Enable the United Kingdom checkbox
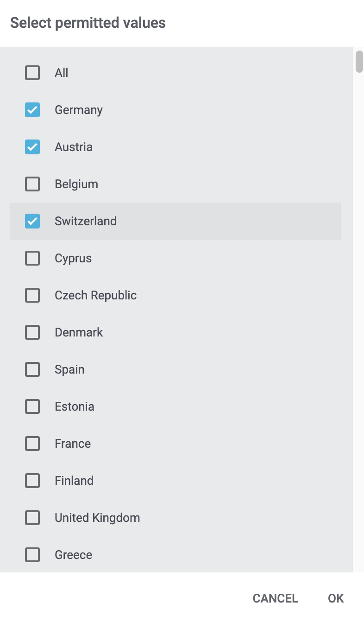The height and width of the screenshot is (622, 364). [32, 518]
